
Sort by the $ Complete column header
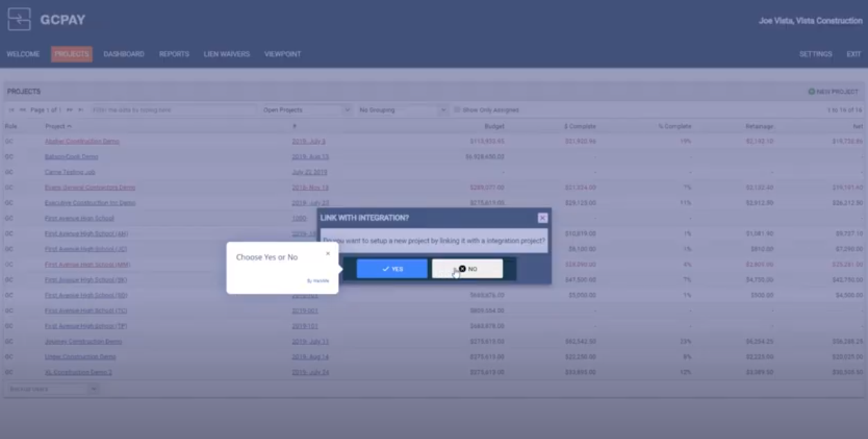pyautogui.click(x=580, y=126)
